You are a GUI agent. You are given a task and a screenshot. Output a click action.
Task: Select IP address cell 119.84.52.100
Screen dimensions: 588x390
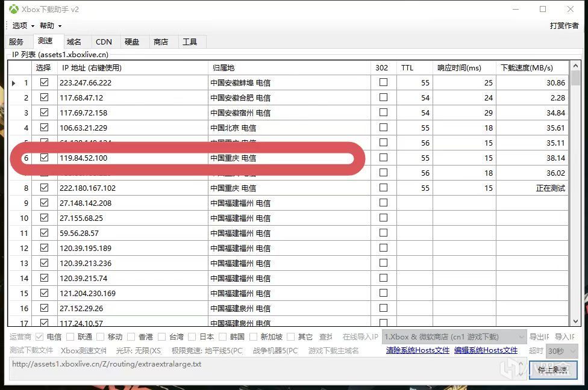[x=133, y=158]
